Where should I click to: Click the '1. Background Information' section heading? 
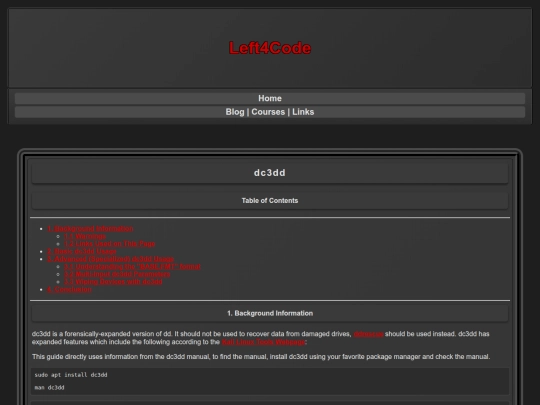[x=270, y=313]
